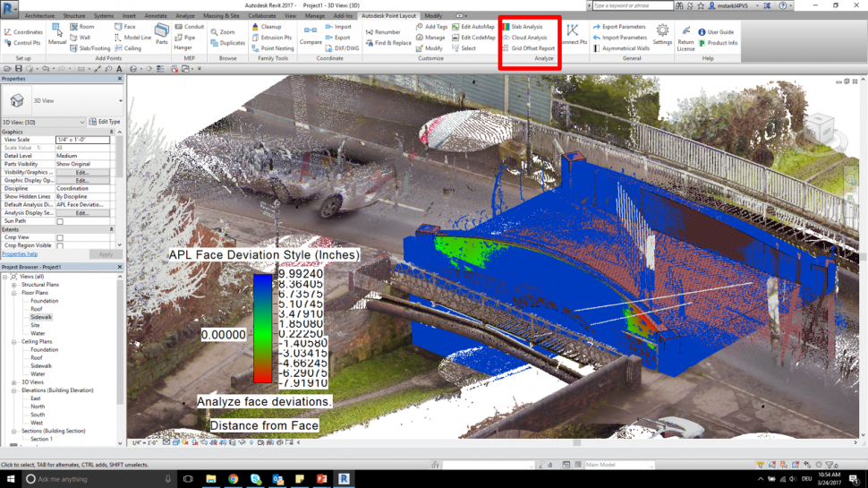Open the Properties help link

[20, 254]
